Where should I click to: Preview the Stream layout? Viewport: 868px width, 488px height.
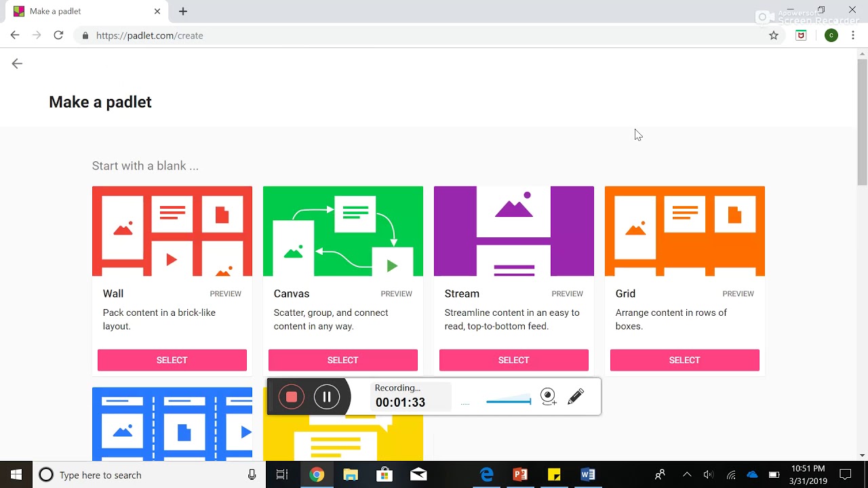point(567,293)
